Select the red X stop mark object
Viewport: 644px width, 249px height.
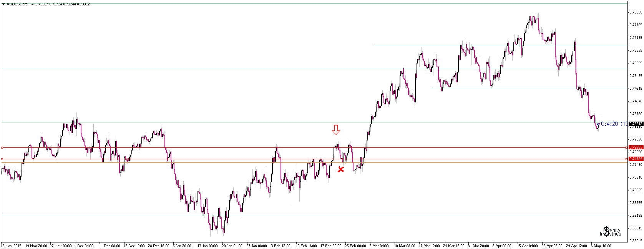pos(341,169)
